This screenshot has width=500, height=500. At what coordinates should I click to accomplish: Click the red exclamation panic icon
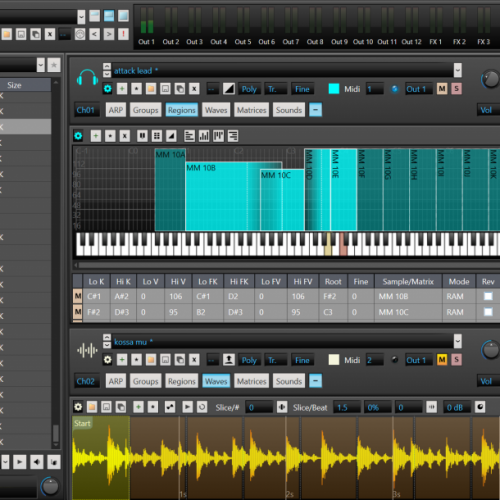124,34
